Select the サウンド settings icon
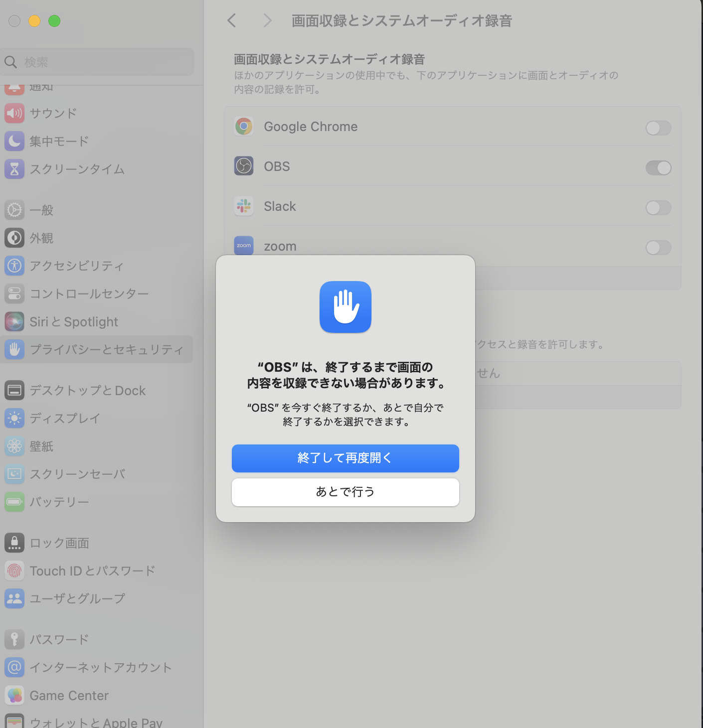 [x=14, y=113]
